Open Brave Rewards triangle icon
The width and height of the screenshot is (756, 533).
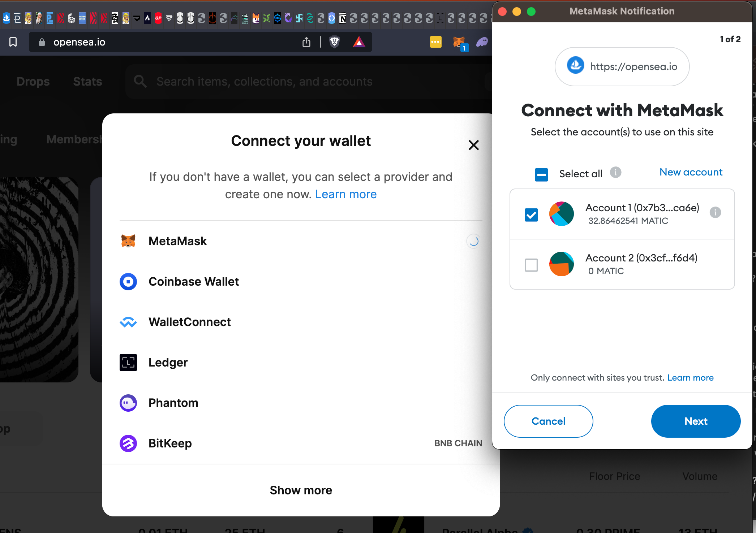coord(359,42)
